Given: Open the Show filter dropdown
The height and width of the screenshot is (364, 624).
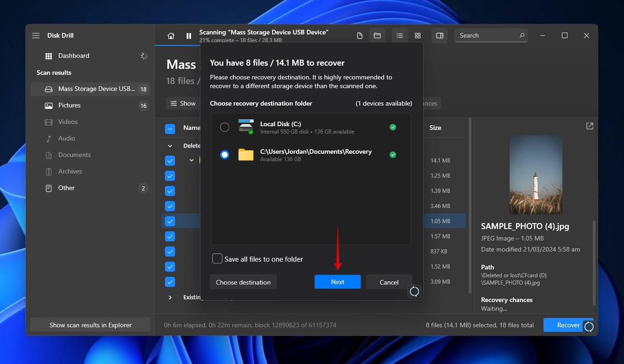Looking at the screenshot, I should [x=183, y=104].
